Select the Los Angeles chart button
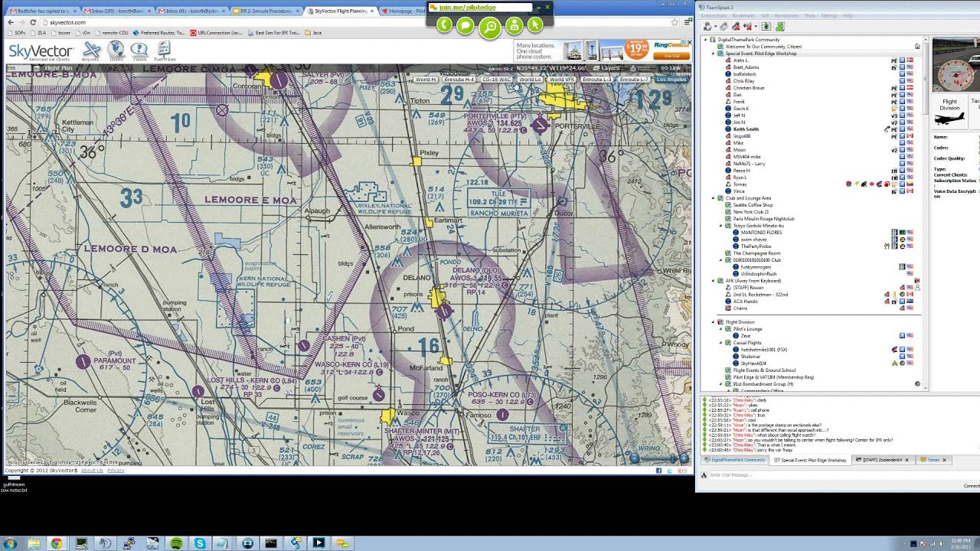 671,80
